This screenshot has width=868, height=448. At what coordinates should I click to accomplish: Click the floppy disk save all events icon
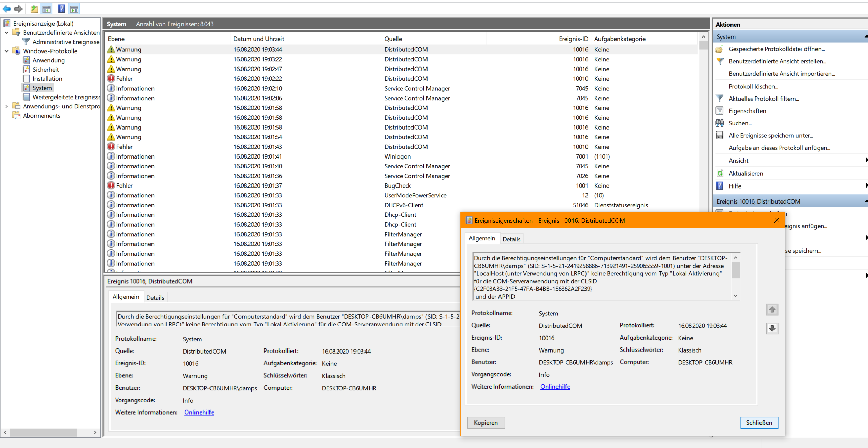coord(720,135)
